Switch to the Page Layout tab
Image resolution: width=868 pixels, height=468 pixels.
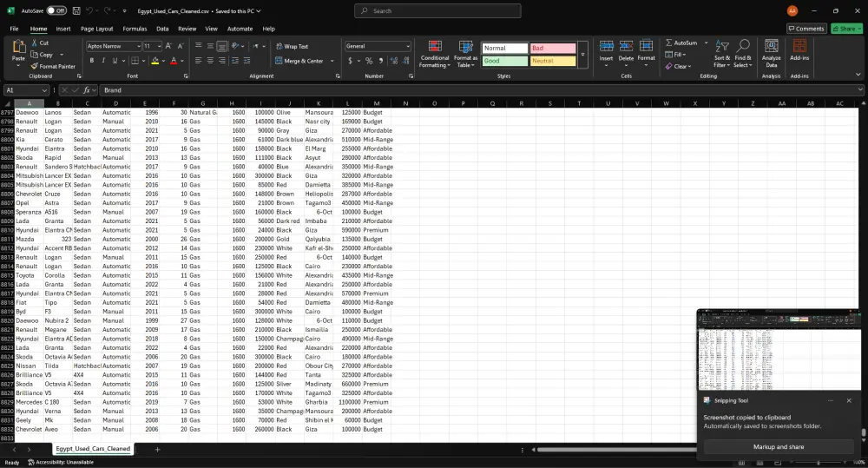click(x=97, y=29)
